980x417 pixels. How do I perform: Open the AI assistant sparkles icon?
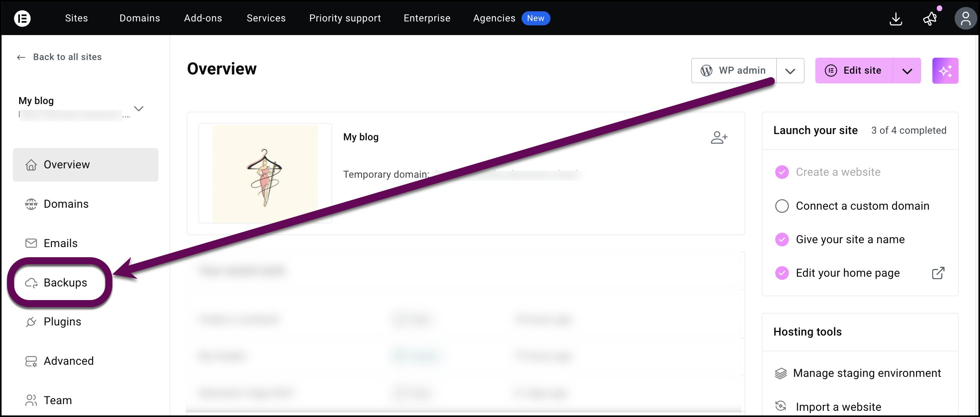tap(945, 71)
